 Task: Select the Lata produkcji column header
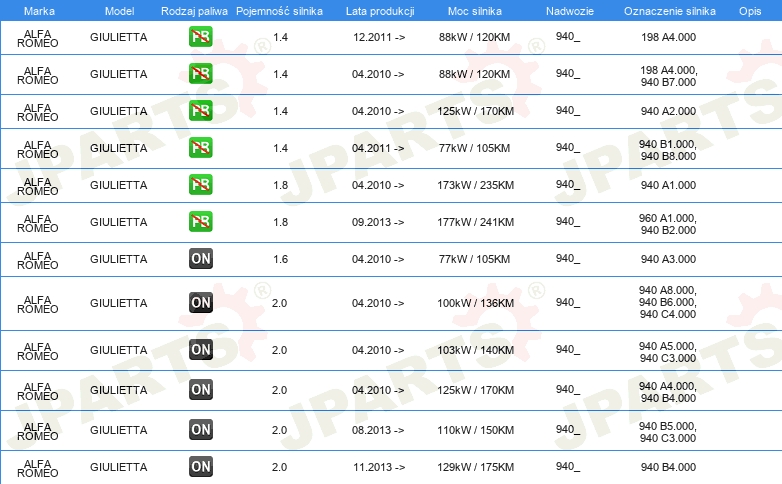380,11
